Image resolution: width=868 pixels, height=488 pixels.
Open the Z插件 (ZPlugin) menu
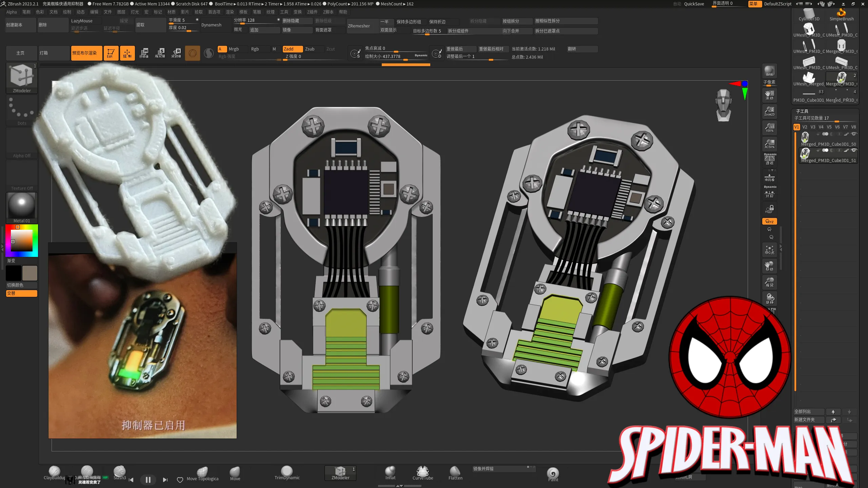312,12
